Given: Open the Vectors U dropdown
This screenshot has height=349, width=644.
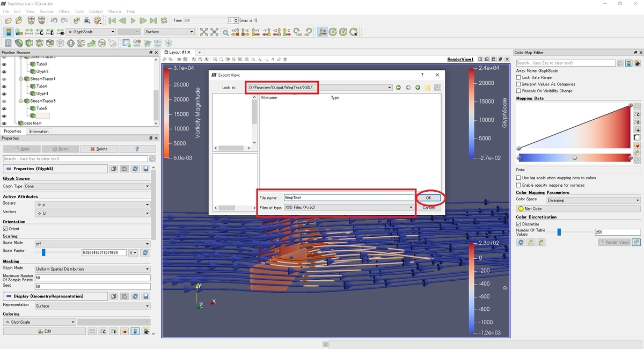Looking at the screenshot, I should coord(92,213).
